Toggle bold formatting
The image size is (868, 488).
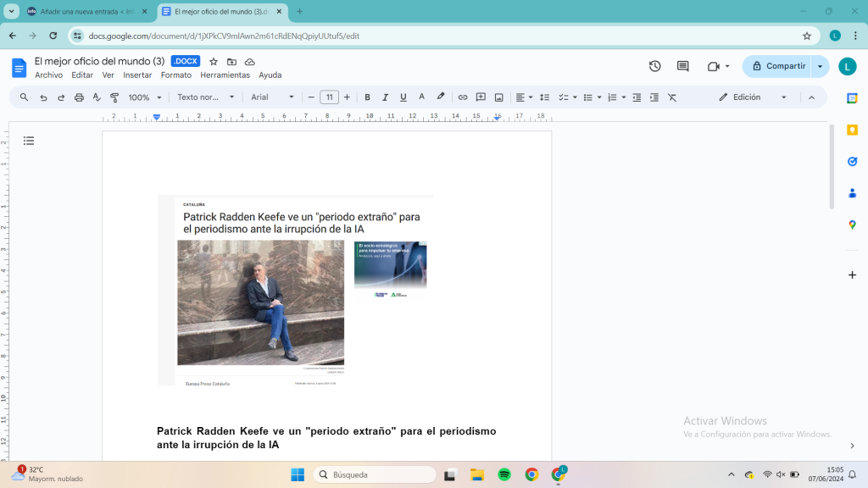click(367, 97)
